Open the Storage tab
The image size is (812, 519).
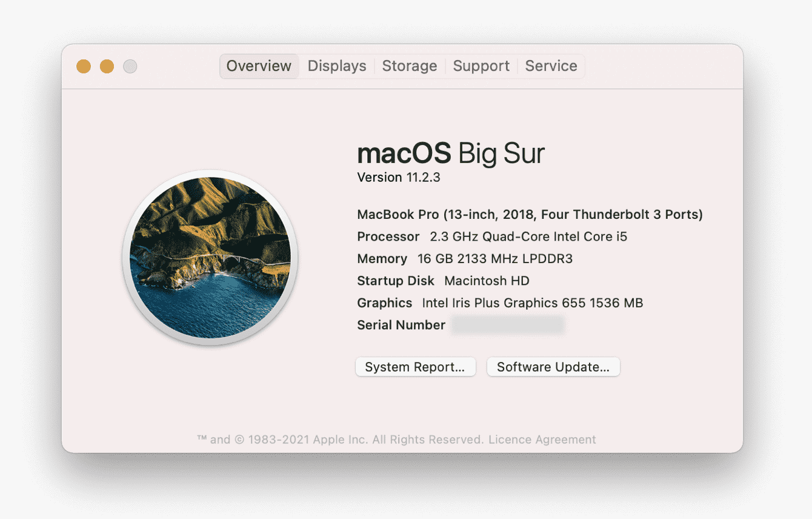pos(410,66)
